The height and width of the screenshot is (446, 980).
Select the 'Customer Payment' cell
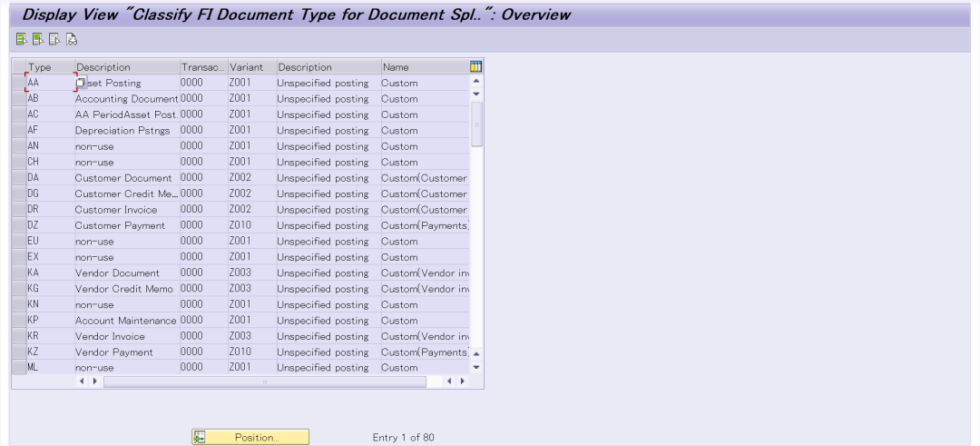(128, 225)
